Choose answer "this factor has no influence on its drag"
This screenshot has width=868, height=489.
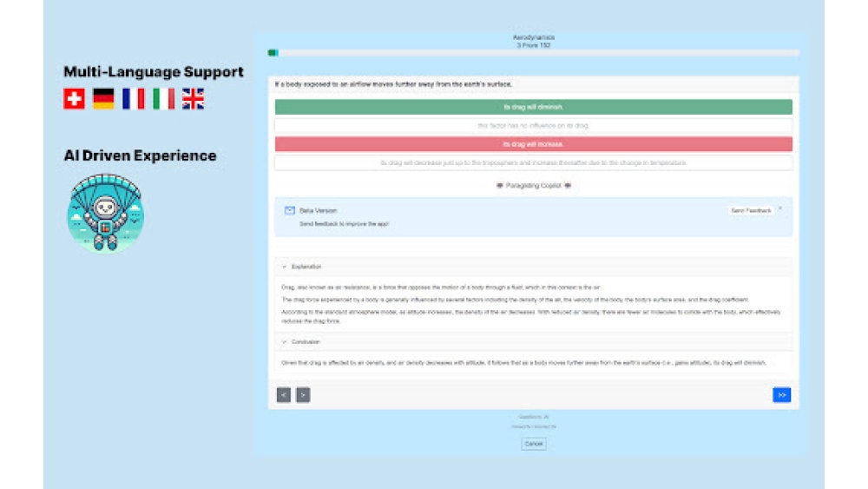(x=534, y=126)
